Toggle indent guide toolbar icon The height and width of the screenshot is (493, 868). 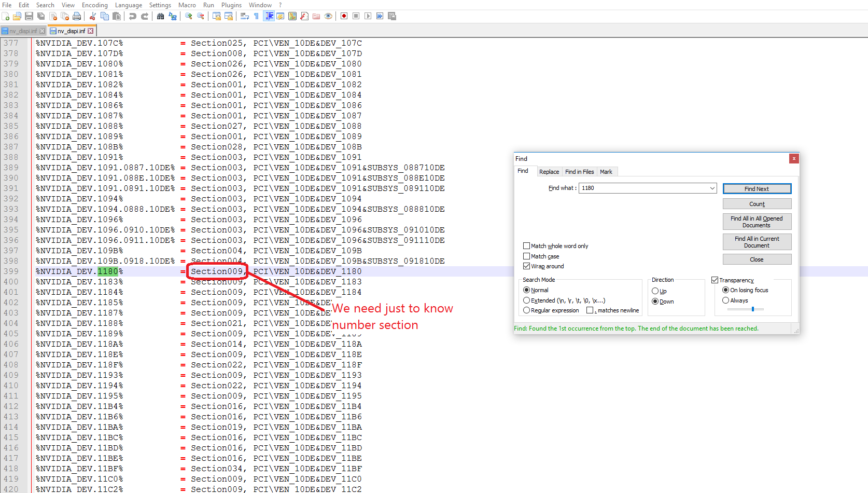pyautogui.click(x=269, y=16)
